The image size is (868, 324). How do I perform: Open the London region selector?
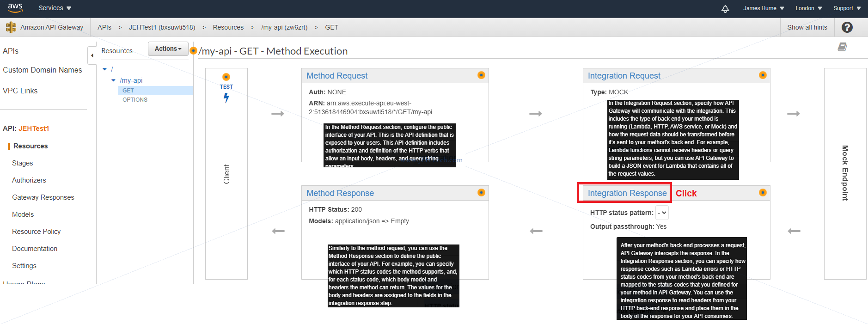(x=808, y=8)
